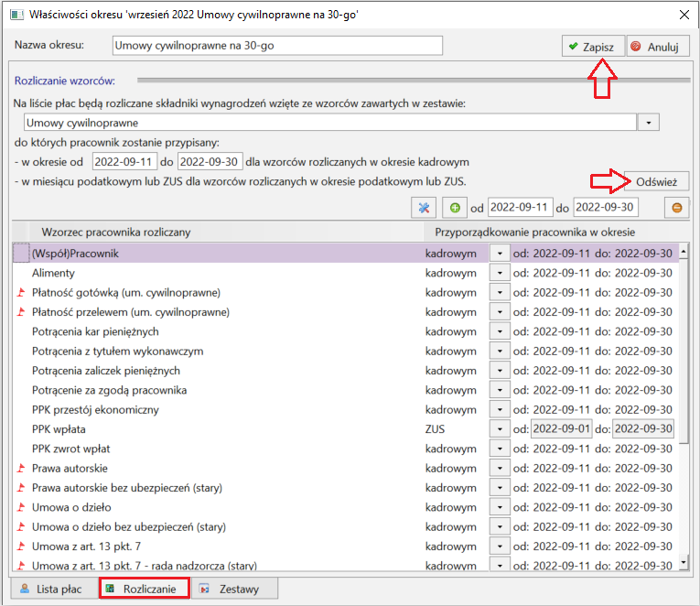This screenshot has width=700, height=606.
Task: Open period dropdown for Potrącenia z tytułem wykonawczym
Action: (500, 351)
